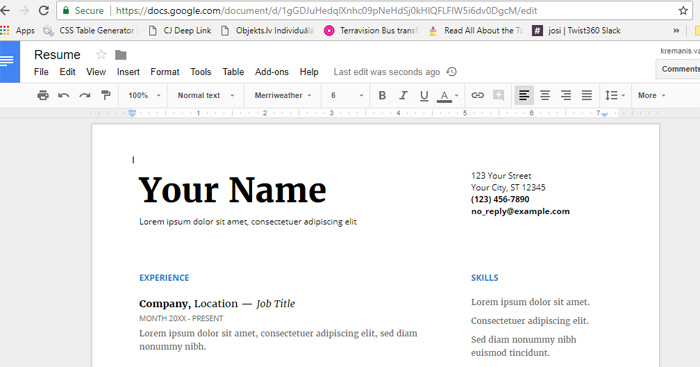Viewport: 700px width, 367px height.
Task: Open the Tools menu
Action: pyautogui.click(x=201, y=72)
